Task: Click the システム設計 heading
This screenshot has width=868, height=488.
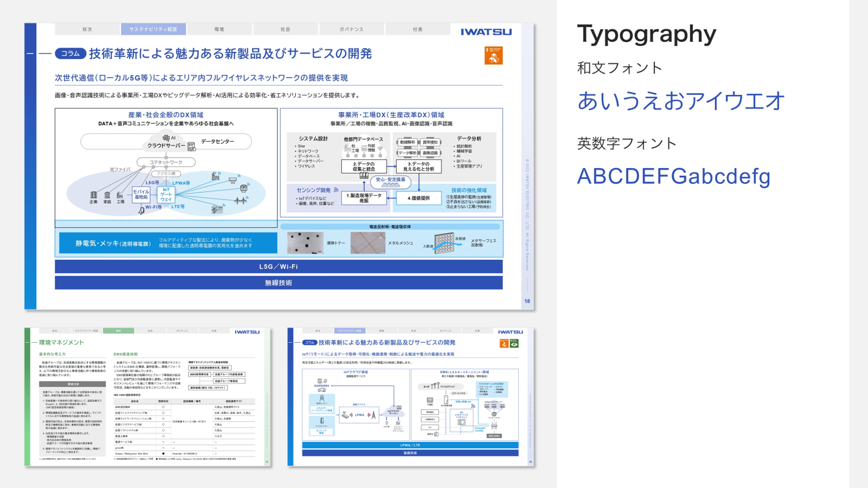Action: [x=313, y=139]
